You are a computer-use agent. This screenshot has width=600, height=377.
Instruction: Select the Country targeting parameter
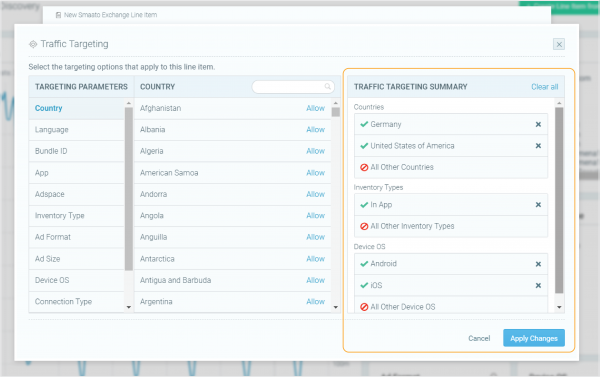(77, 108)
